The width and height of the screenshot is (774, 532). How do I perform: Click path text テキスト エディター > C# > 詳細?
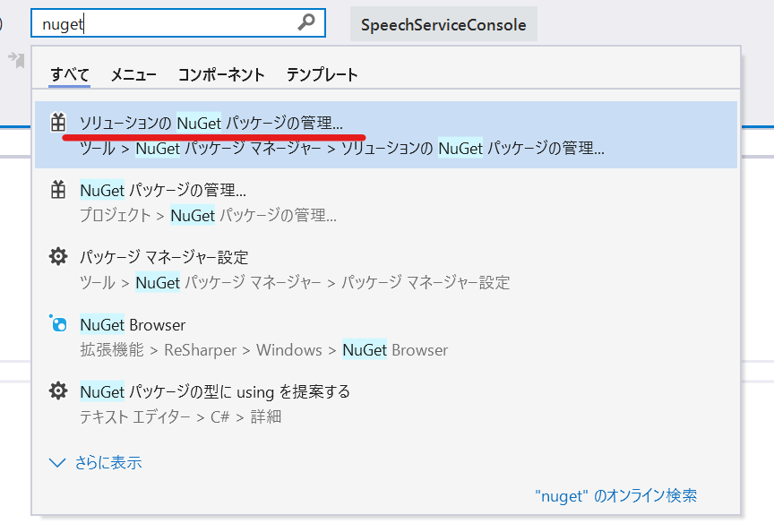(181, 417)
